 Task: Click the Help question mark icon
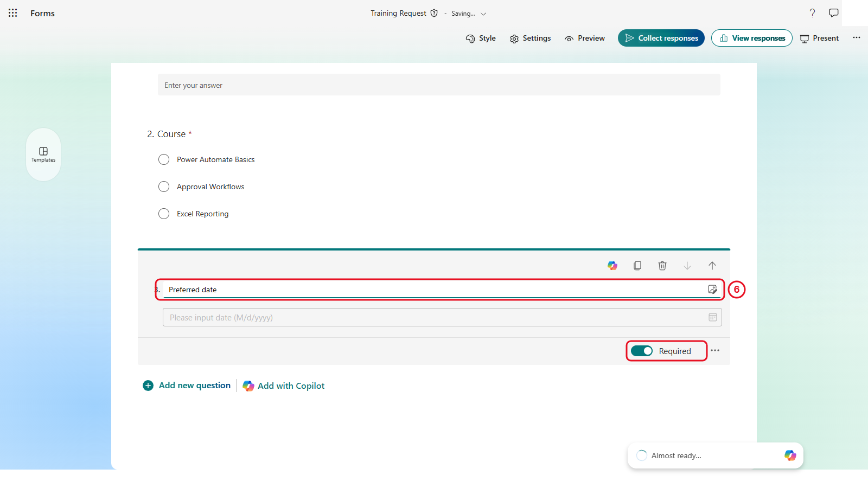click(x=812, y=13)
